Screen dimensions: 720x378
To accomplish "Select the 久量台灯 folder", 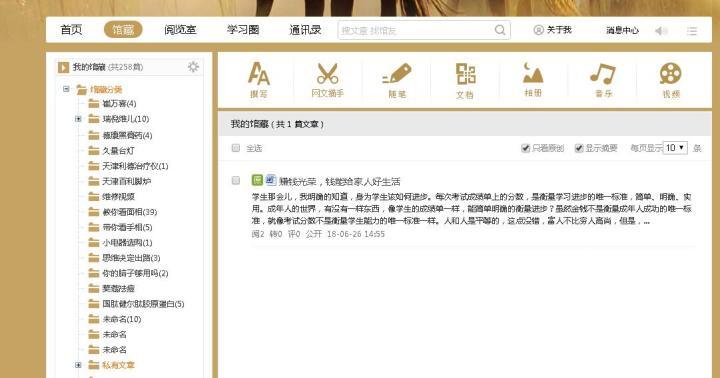I will [118, 151].
